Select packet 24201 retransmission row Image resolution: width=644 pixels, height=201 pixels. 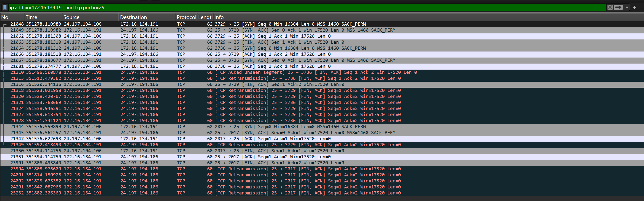[x=322, y=187]
